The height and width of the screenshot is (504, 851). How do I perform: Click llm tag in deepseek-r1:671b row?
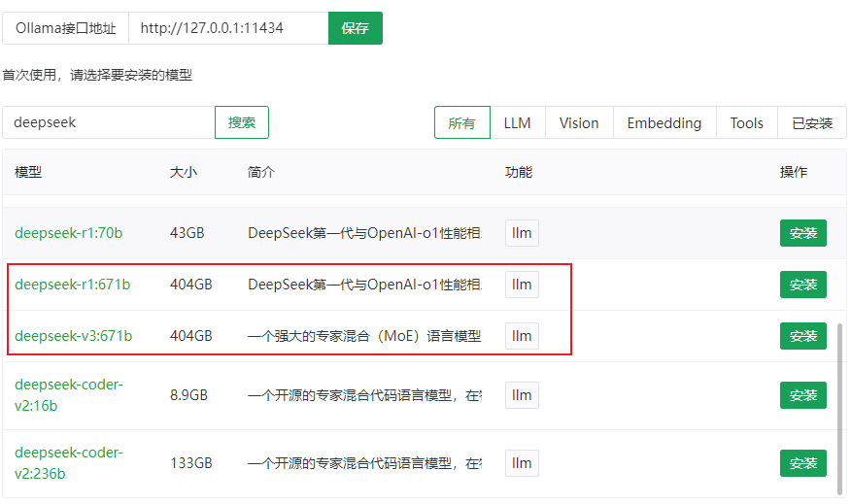(x=522, y=285)
